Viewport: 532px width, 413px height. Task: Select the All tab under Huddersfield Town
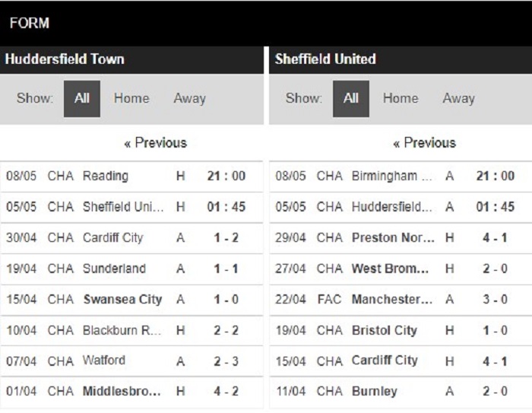coord(82,99)
